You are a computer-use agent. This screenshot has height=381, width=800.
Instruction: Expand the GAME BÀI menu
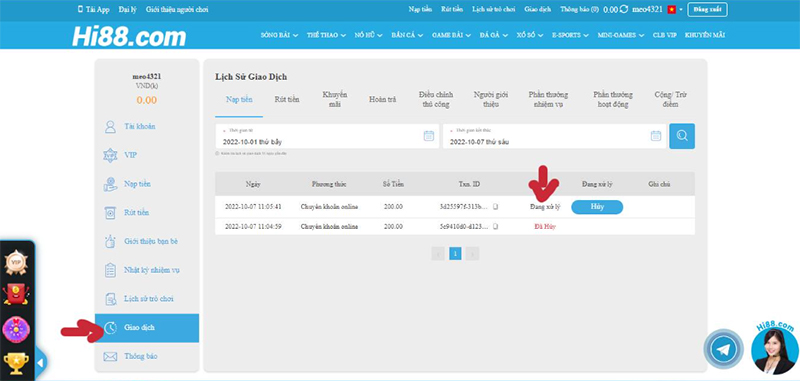pos(451,35)
